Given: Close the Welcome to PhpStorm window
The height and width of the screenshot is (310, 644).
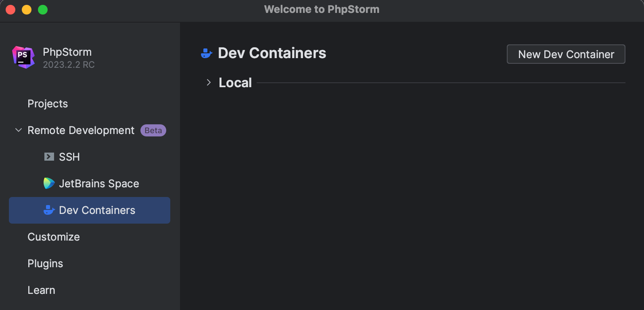Looking at the screenshot, I should tap(11, 10).
